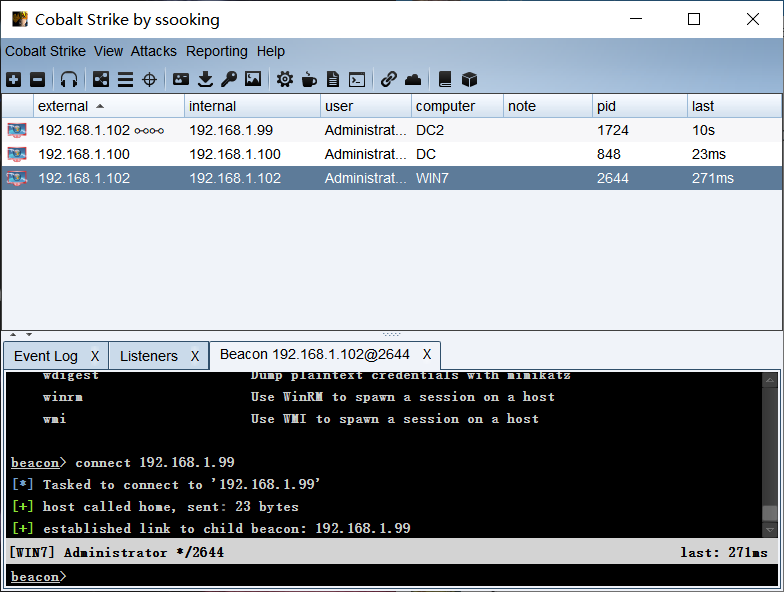This screenshot has width=784, height=592.
Task: Click the Disconnect from team server minus icon
Action: tap(38, 79)
